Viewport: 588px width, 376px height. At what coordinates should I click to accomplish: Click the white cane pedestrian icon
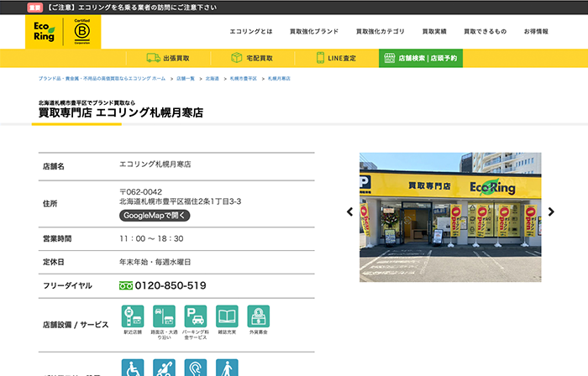227,368
